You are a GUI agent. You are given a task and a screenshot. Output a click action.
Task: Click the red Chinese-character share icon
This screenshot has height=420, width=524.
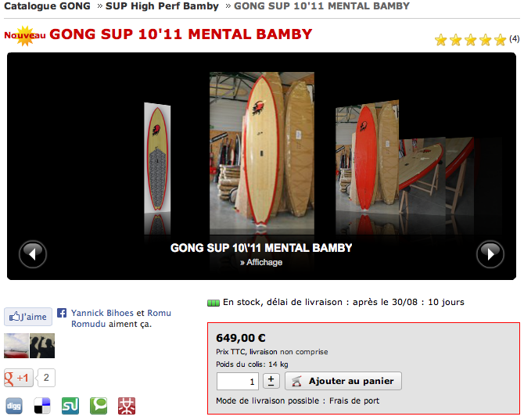tap(127, 406)
